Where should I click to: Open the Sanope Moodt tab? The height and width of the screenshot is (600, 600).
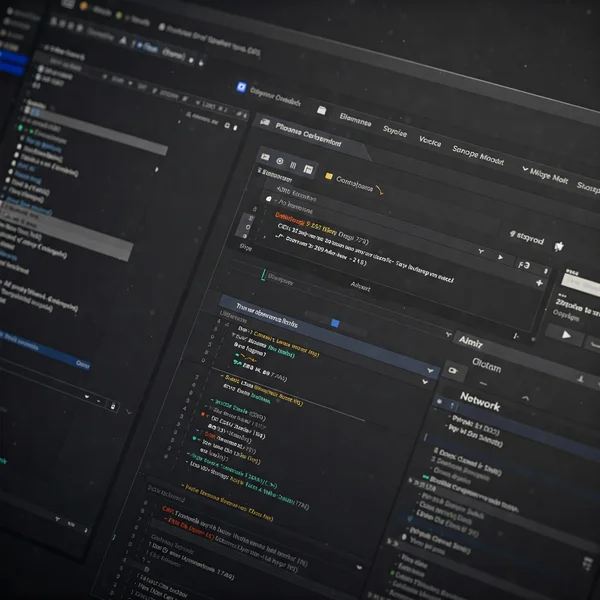pos(478,155)
